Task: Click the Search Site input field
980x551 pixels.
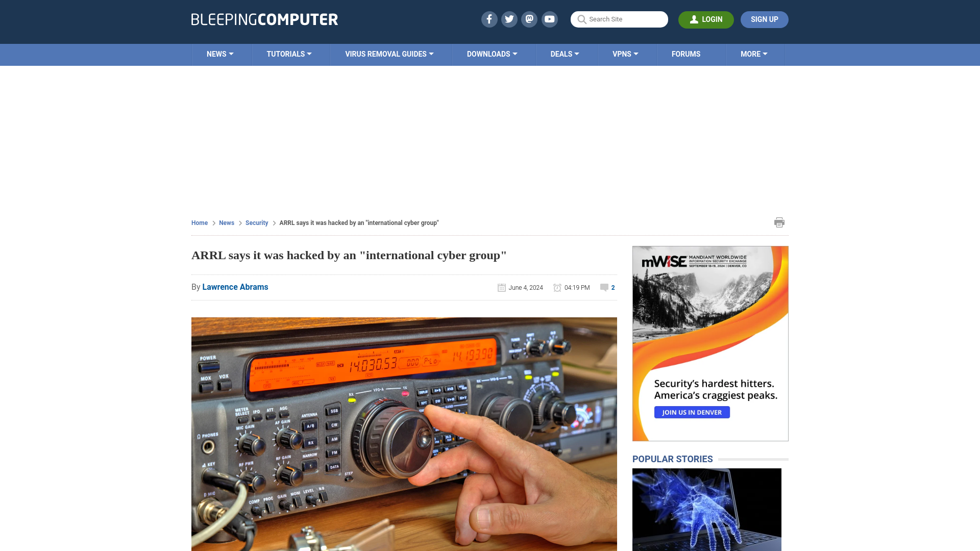Action: [619, 19]
